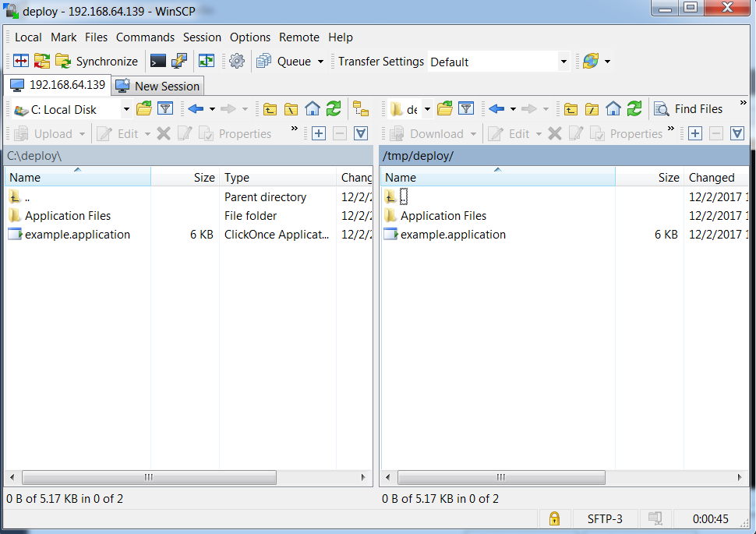This screenshot has height=534, width=756.
Task: Click local panel Invert Selection icon
Action: (361, 133)
